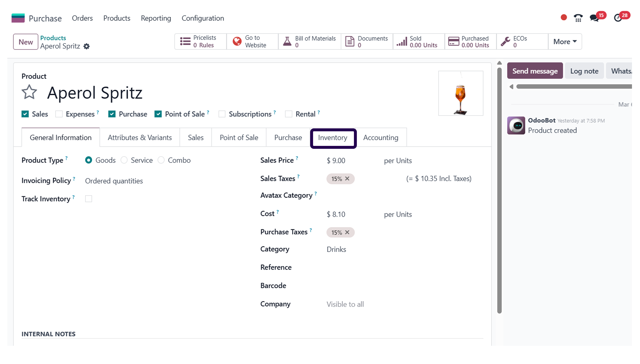Go back via Products breadcrumb link
640x364 pixels.
[53, 38]
